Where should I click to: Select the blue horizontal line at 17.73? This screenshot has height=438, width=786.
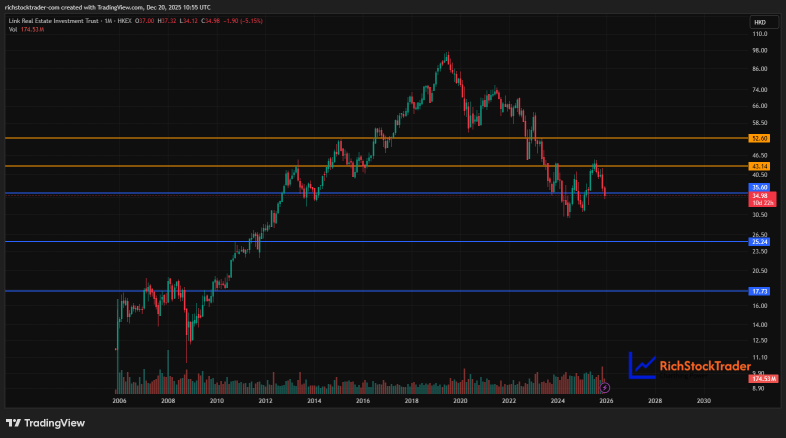pyautogui.click(x=376, y=291)
